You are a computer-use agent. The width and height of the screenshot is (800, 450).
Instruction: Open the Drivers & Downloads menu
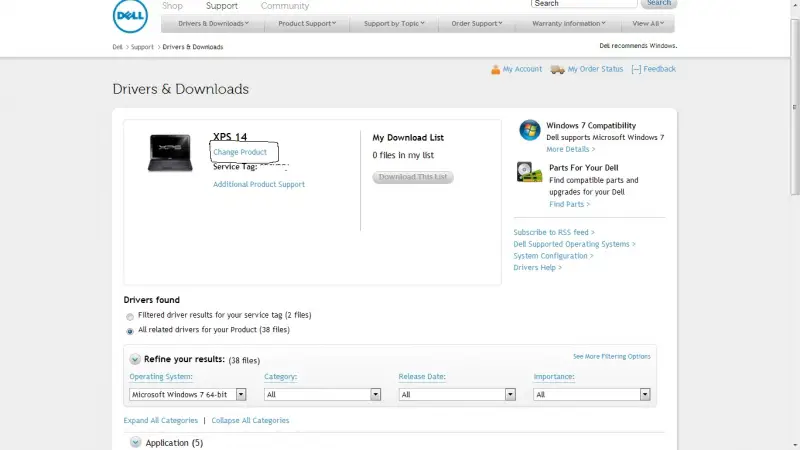(213, 23)
